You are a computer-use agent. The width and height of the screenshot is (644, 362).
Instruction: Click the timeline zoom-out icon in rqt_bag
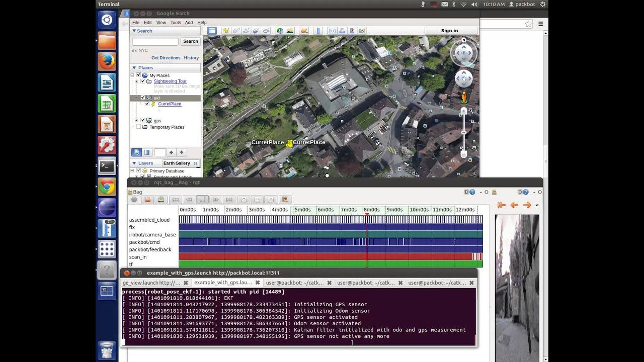tap(257, 200)
